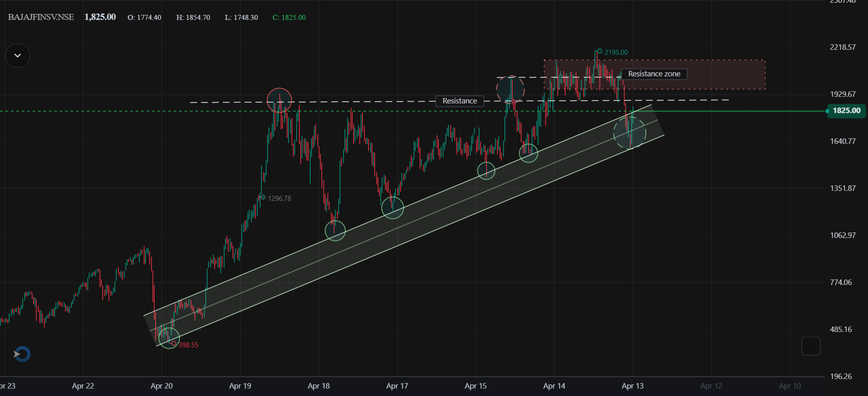The width and height of the screenshot is (868, 396).
Task: Click the 1351.87 price axis label
Action: 843,188
